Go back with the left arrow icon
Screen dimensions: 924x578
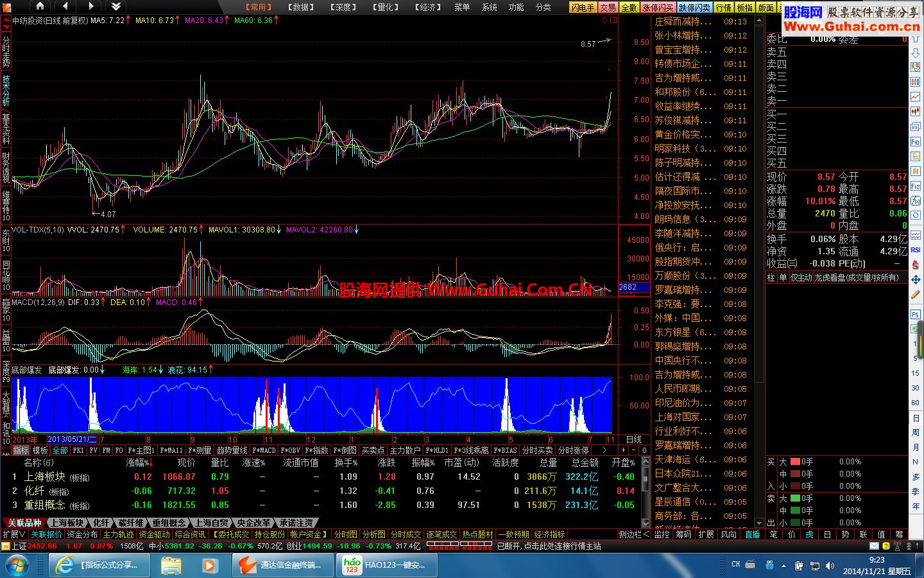pos(65,6)
